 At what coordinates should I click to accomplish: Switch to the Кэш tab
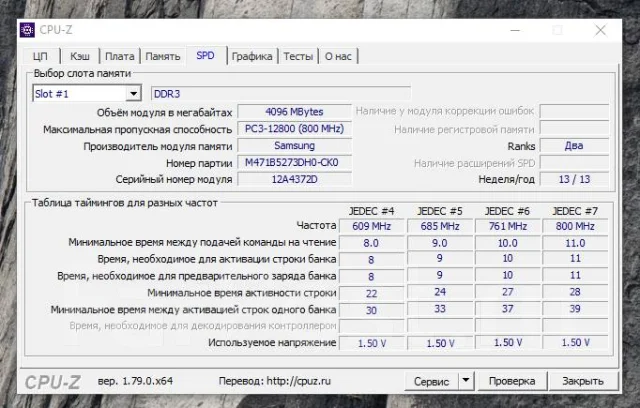pos(80,56)
